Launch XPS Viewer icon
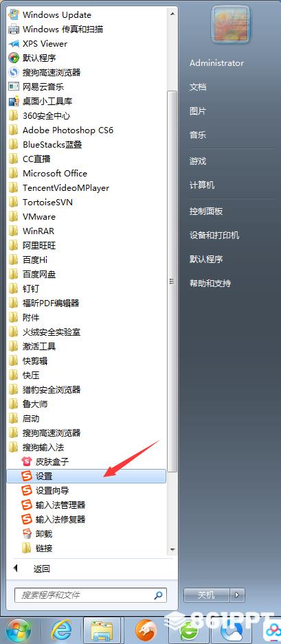 point(14,43)
